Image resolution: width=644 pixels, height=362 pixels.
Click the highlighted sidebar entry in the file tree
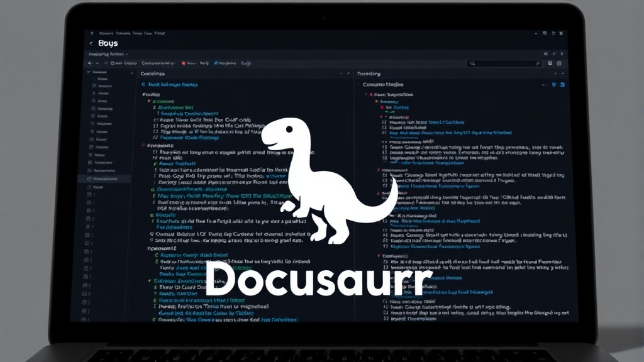click(107, 178)
